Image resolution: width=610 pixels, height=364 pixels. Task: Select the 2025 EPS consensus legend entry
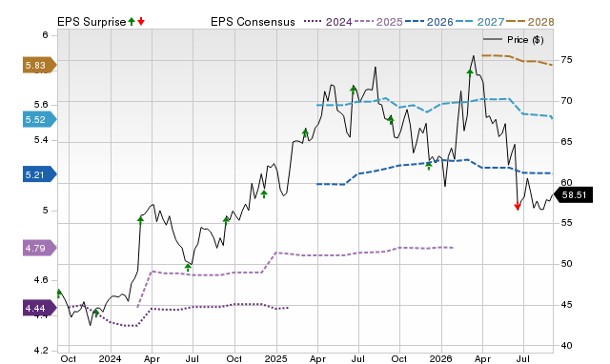point(378,22)
